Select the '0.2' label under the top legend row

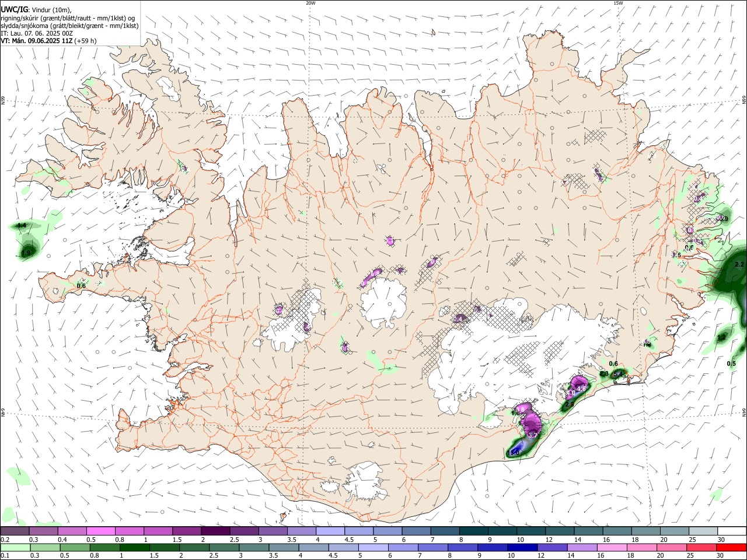point(5,540)
